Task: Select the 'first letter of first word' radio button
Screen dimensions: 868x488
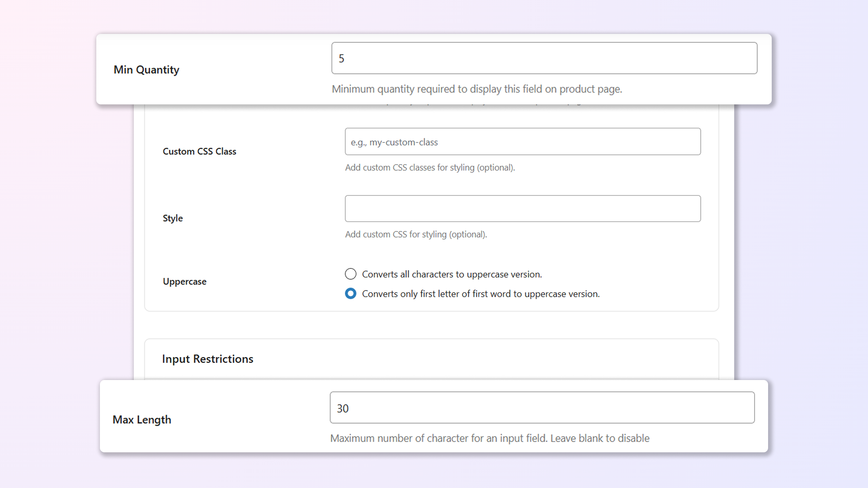Action: coord(350,294)
